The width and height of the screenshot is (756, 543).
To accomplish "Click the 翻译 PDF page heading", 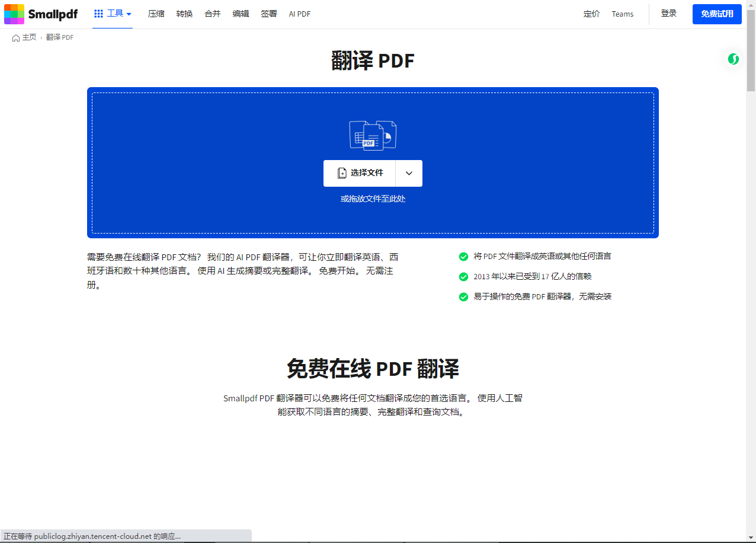I will tap(373, 60).
